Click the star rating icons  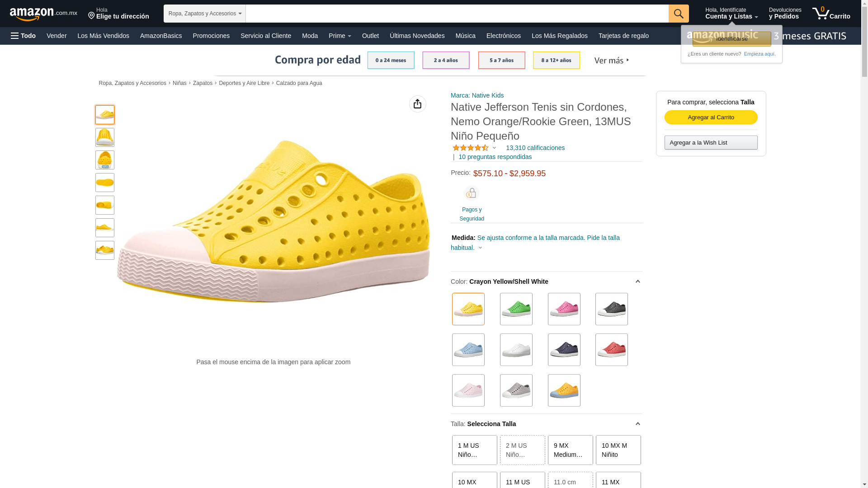(x=470, y=148)
